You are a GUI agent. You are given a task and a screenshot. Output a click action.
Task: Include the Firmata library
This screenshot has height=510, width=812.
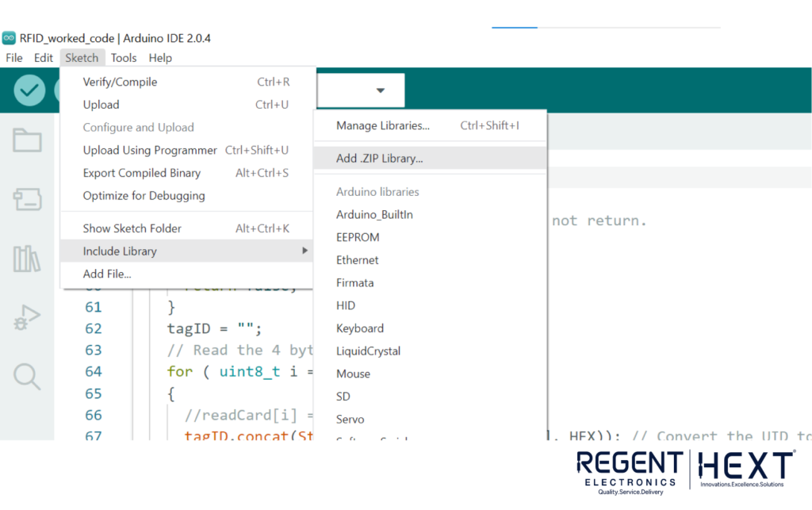tap(430, 282)
